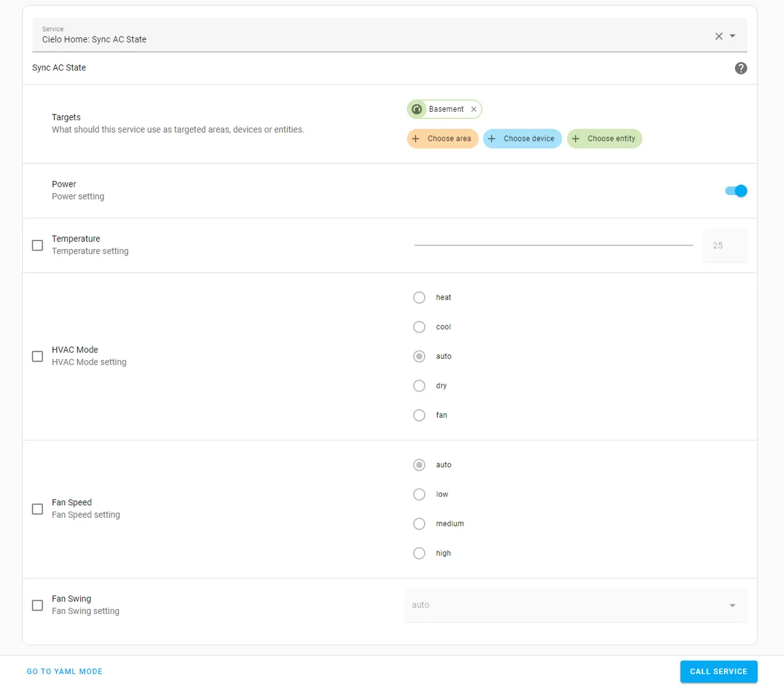Click the Basement entity icon
Screen dimensions: 784x687
[417, 109]
